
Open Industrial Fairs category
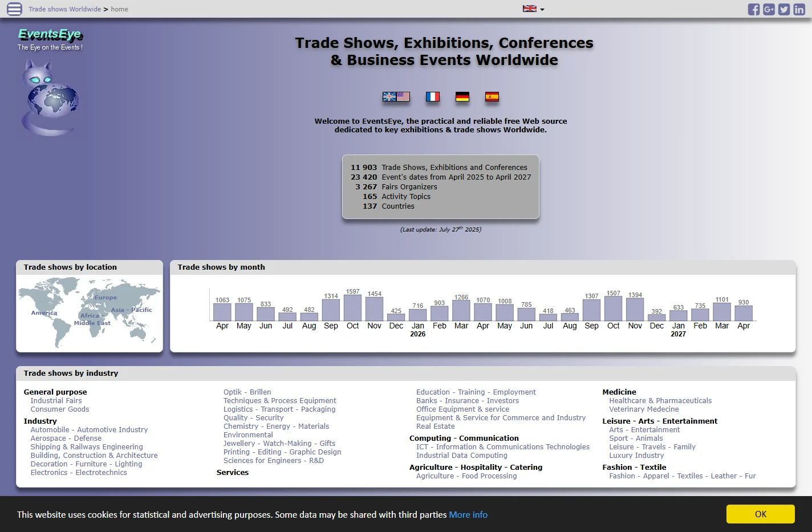(56, 401)
